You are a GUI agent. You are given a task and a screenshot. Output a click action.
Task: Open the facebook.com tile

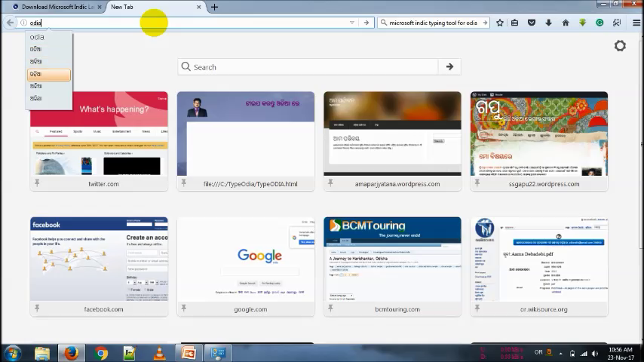pyautogui.click(x=99, y=267)
